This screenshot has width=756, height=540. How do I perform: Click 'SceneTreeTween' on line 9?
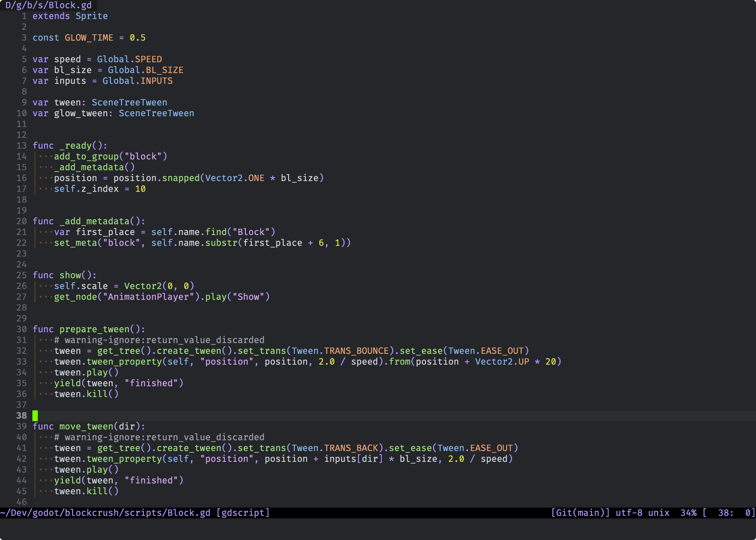(130, 102)
